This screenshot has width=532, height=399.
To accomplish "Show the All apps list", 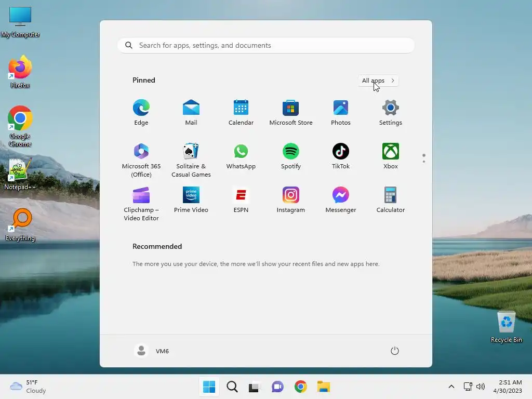I will click(378, 81).
